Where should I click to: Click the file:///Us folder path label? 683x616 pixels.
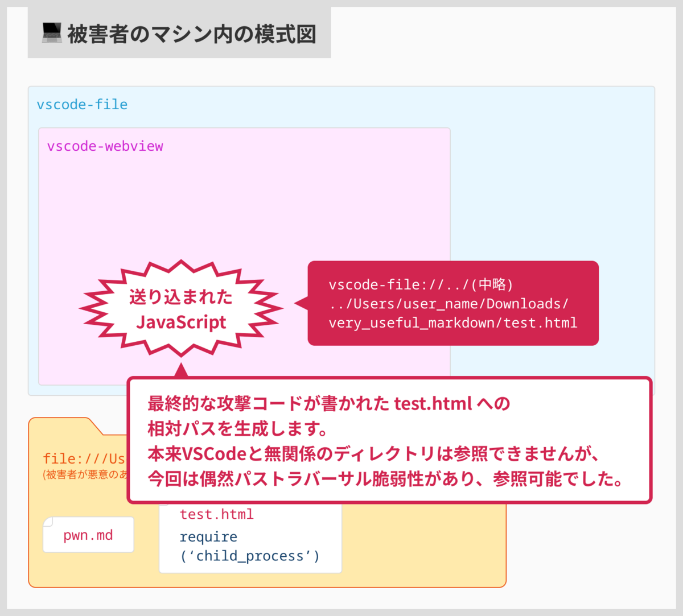coord(84,459)
